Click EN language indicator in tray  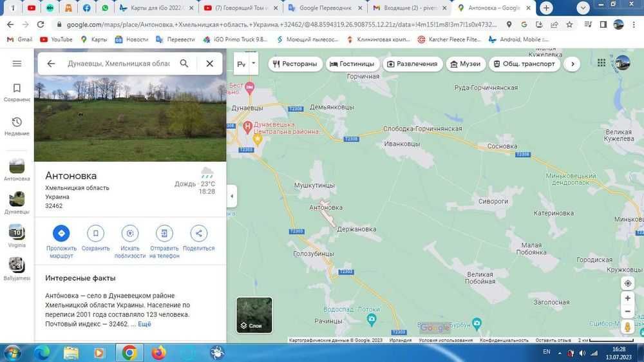pyautogui.click(x=546, y=352)
